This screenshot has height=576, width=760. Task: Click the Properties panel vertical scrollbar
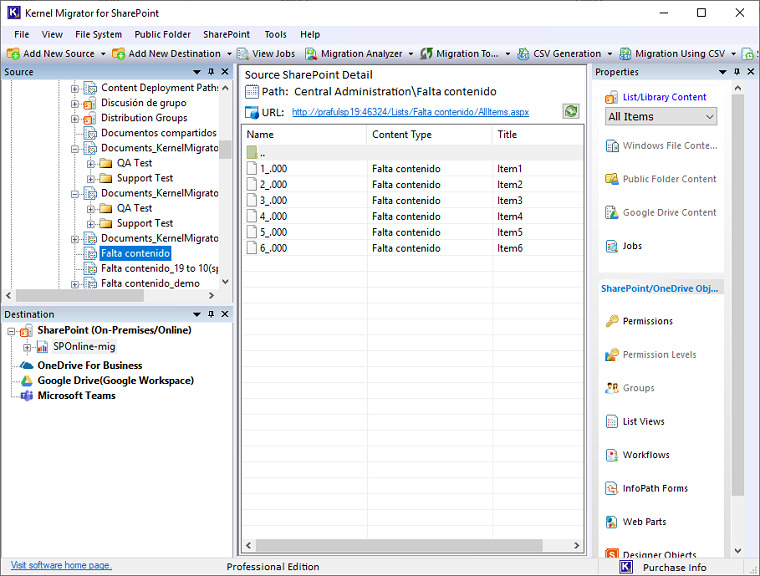tap(738, 295)
